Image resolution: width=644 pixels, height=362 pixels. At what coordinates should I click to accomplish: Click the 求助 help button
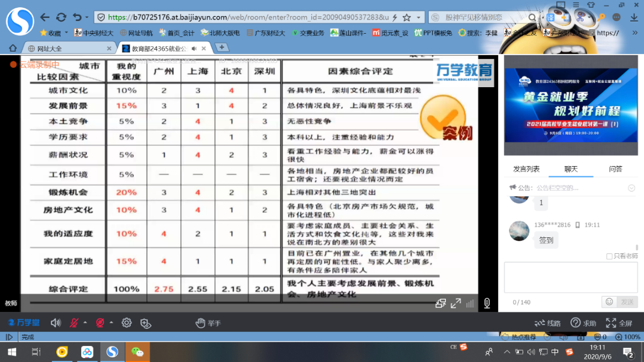coord(584,323)
